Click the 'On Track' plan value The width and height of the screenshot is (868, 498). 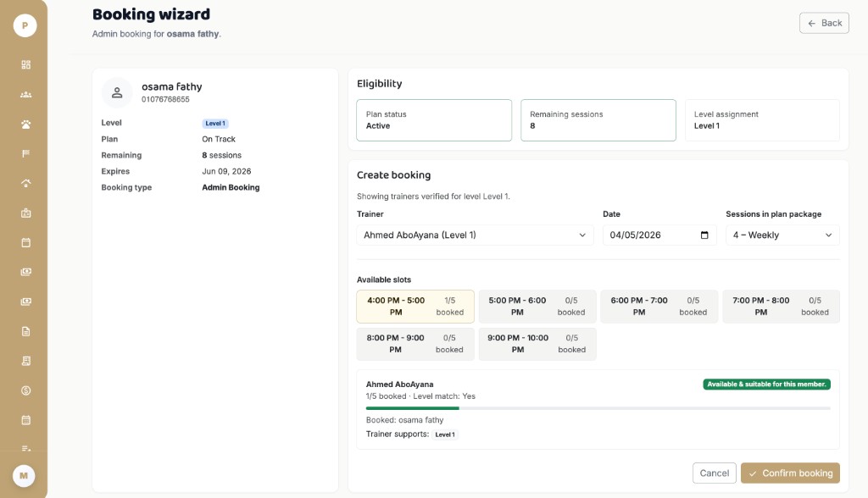coord(219,139)
